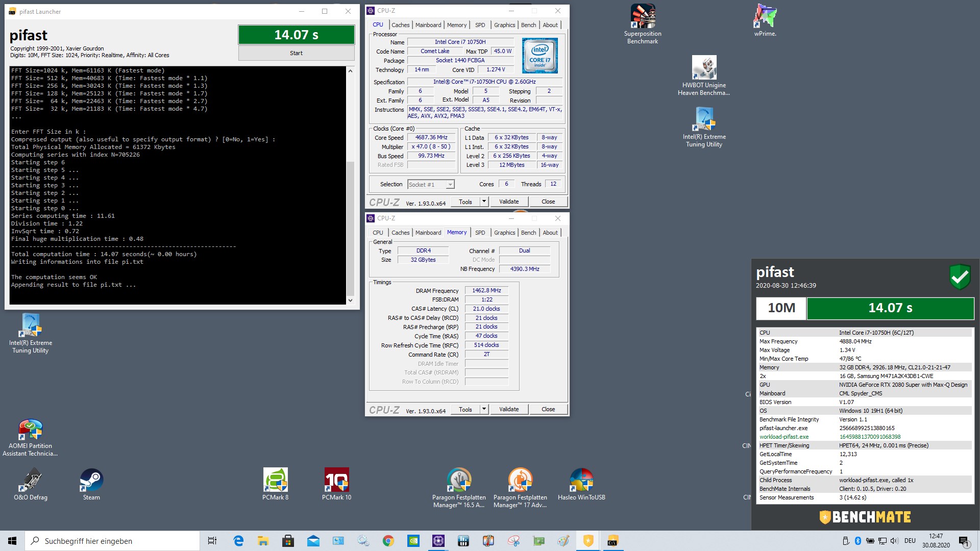Screen dimensions: 980x551
Task: Click the Multiplier value x 47.0 (8 - 50)
Action: click(x=431, y=147)
